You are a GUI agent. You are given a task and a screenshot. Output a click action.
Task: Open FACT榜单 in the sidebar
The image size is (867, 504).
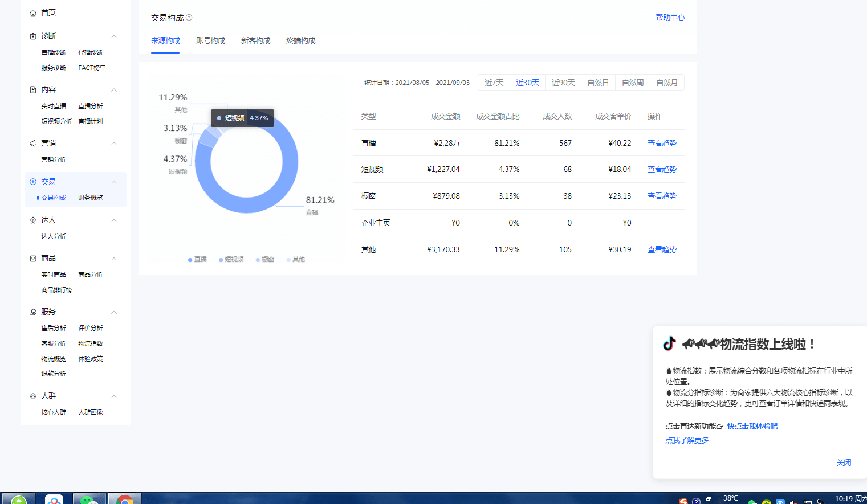92,68
